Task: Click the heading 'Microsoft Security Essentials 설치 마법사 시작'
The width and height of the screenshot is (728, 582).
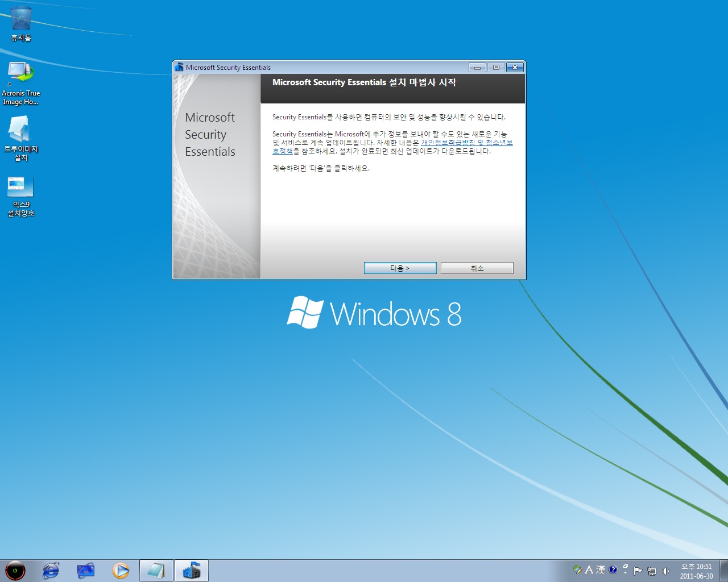Action: [x=365, y=82]
